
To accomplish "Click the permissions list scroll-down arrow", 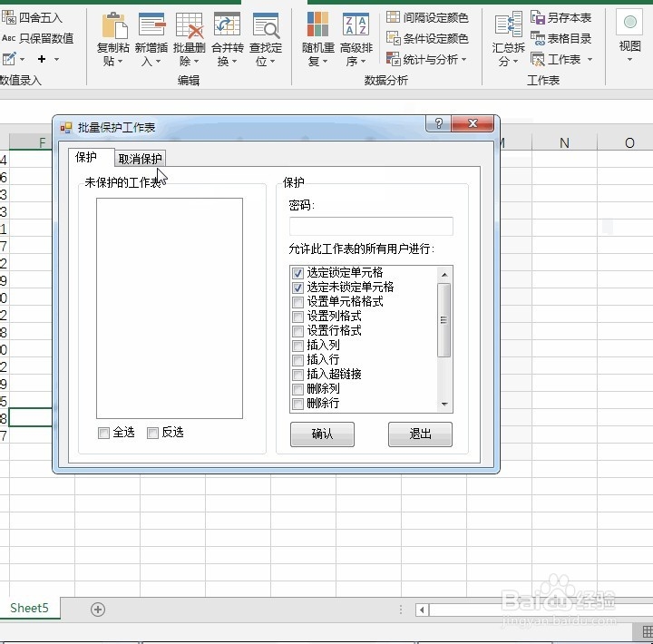I will pos(444,404).
